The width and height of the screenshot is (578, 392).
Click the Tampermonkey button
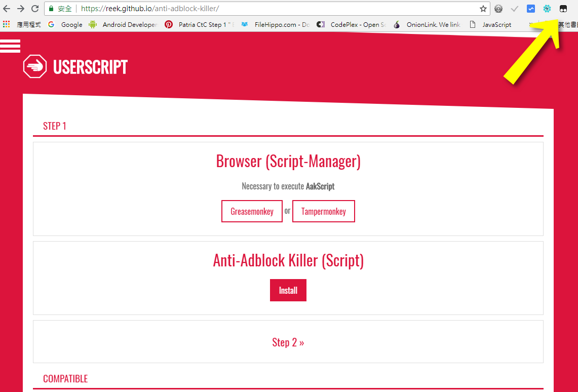[324, 211]
